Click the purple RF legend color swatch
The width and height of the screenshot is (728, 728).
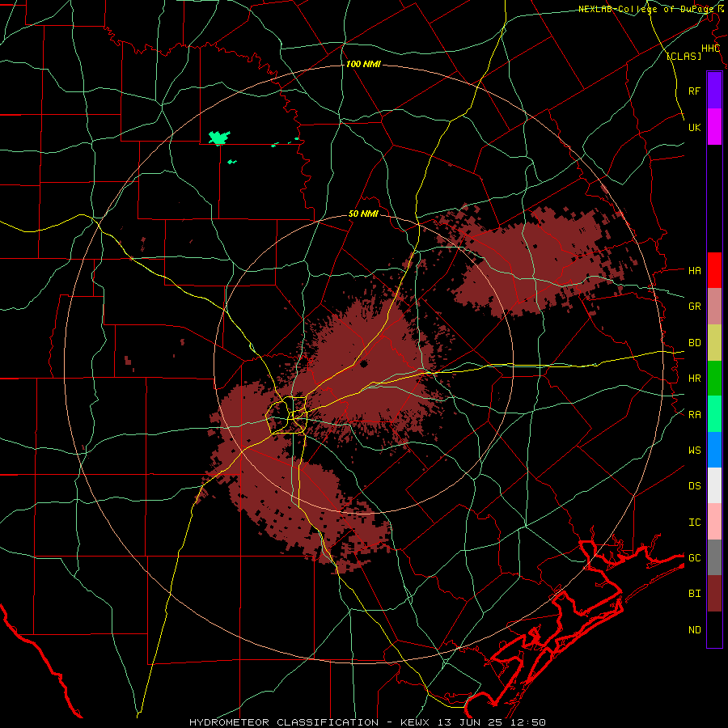click(714, 91)
